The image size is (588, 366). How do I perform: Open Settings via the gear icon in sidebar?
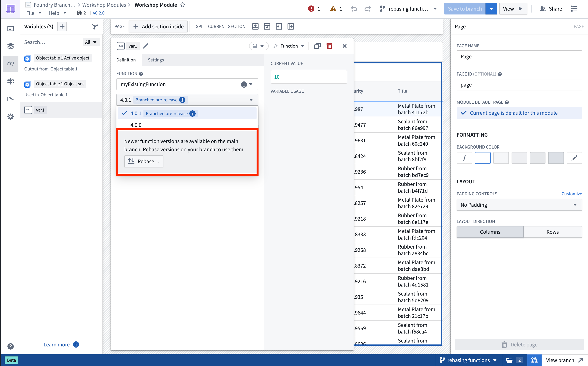click(x=11, y=116)
